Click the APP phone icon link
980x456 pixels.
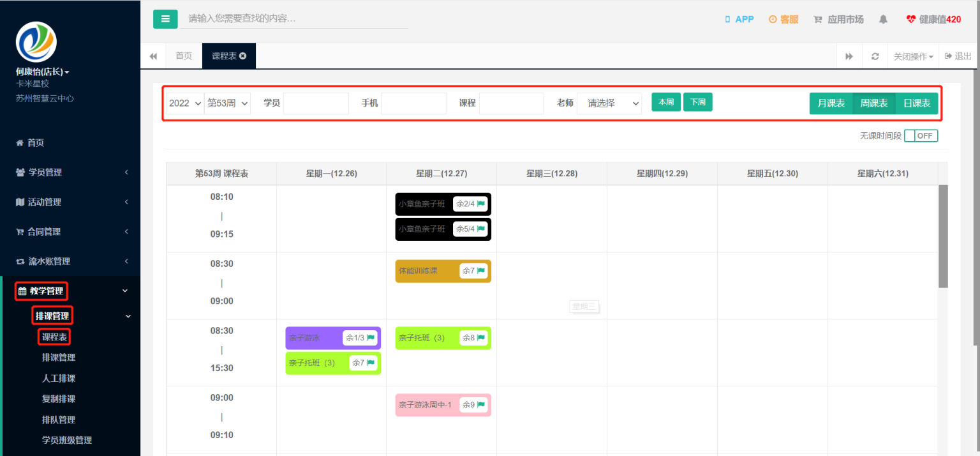(x=739, y=20)
